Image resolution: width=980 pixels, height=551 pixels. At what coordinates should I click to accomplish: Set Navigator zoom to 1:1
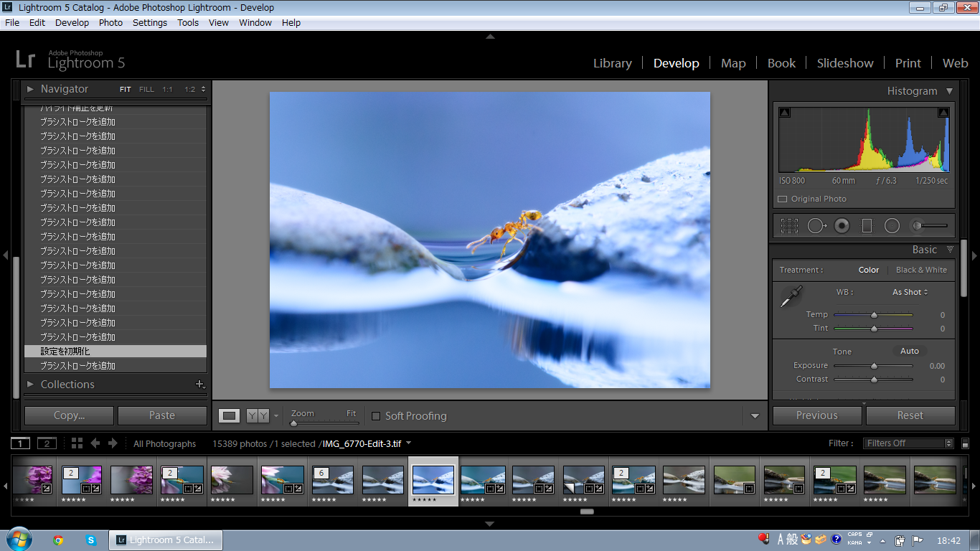pyautogui.click(x=167, y=90)
